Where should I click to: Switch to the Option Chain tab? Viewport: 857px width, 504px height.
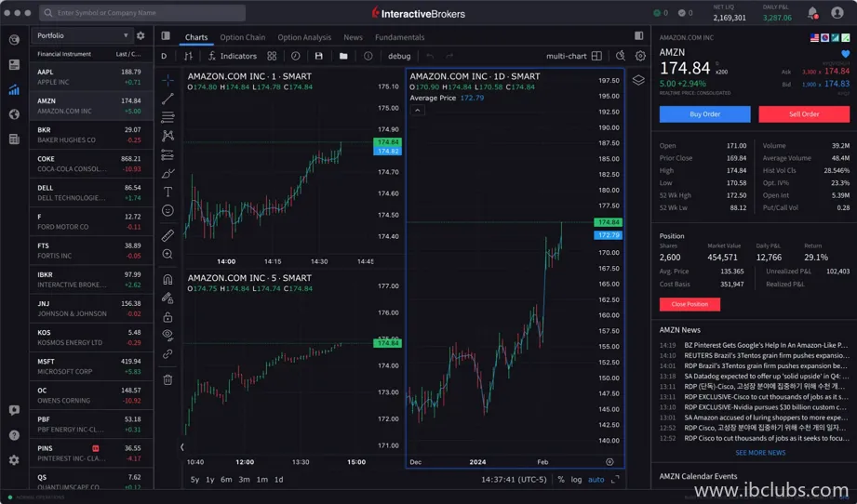pyautogui.click(x=242, y=37)
